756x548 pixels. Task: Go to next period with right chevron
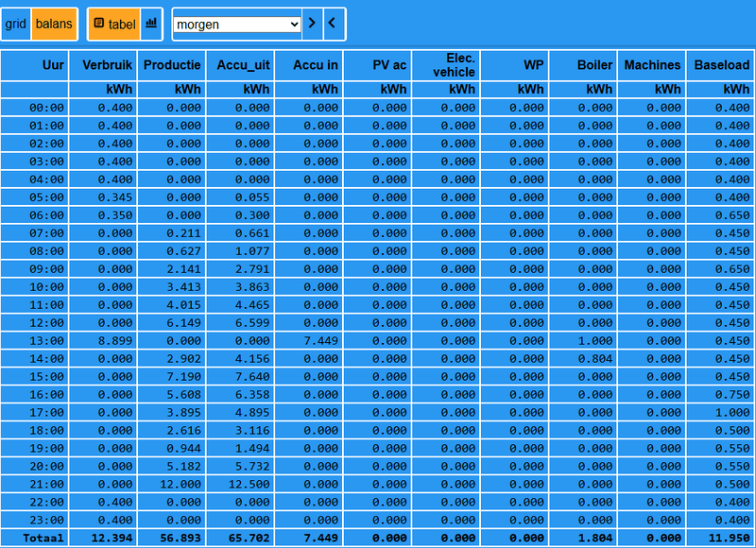(x=312, y=24)
